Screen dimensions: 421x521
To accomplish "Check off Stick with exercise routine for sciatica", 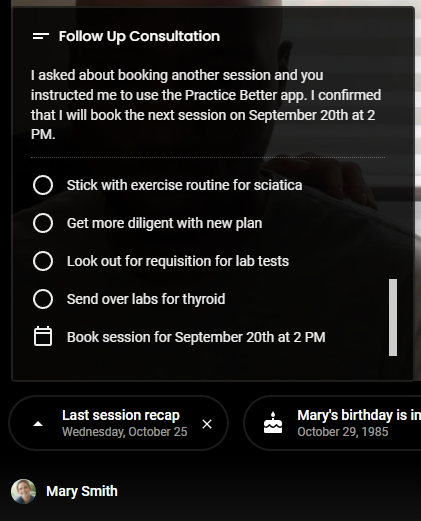I will pyautogui.click(x=43, y=185).
